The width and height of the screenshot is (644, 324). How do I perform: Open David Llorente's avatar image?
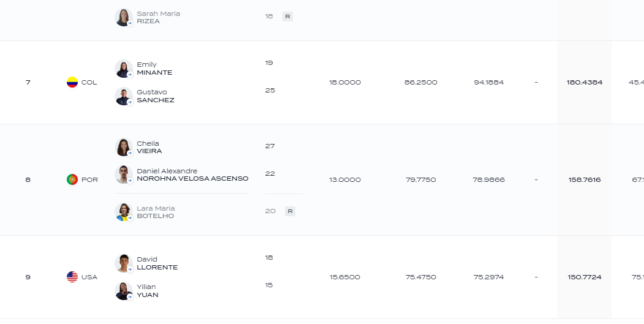(124, 263)
